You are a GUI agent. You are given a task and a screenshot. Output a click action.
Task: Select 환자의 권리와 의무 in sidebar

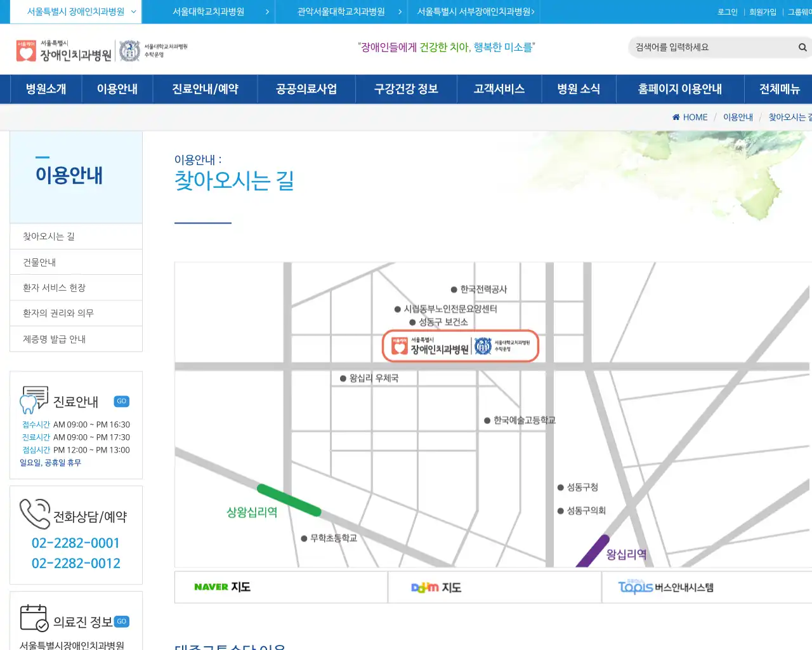[x=76, y=313]
